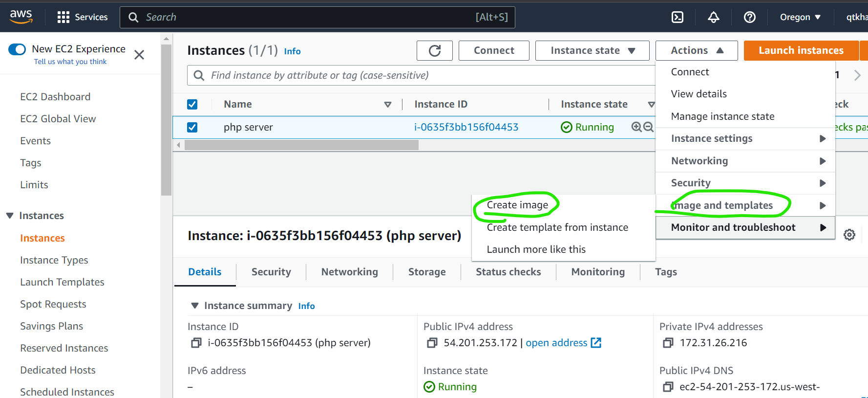Open the Services grid menu
The image size is (868, 398).
83,17
